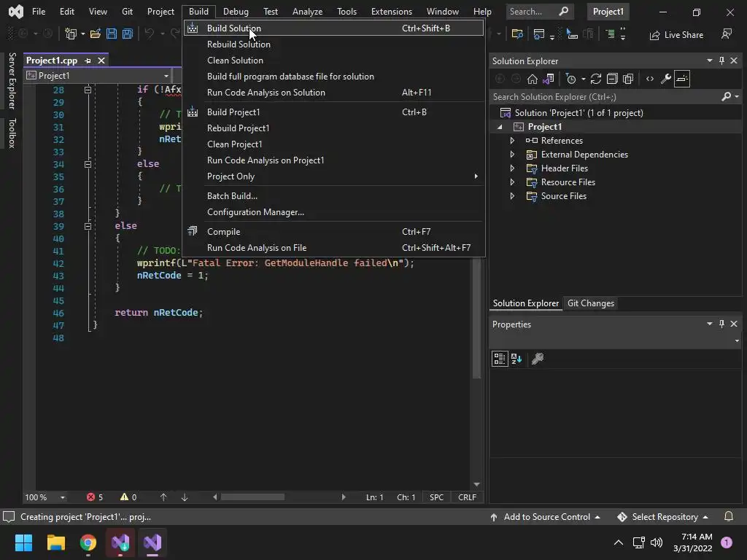
Task: Click Alphabetical sort icon in Properties panel
Action: 516,359
